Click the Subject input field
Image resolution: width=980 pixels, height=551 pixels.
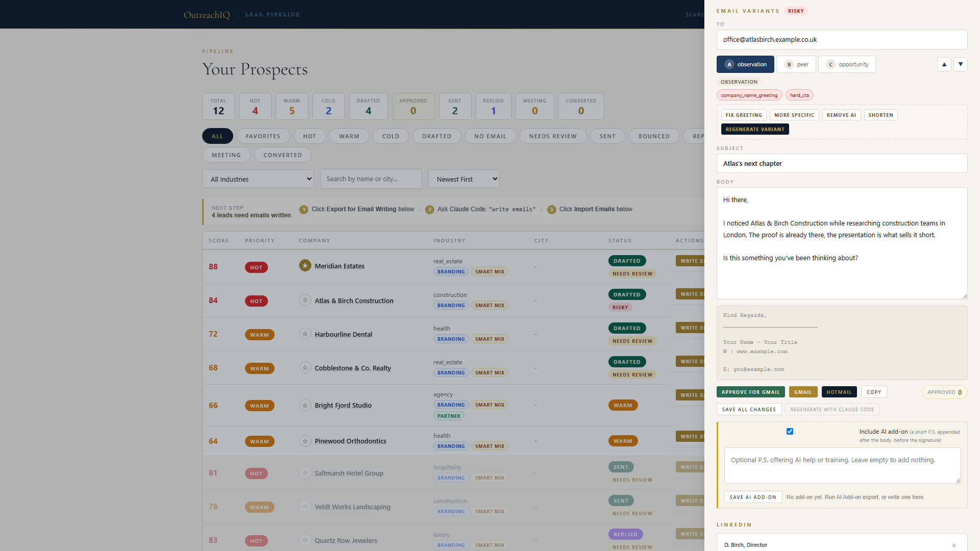tap(842, 163)
